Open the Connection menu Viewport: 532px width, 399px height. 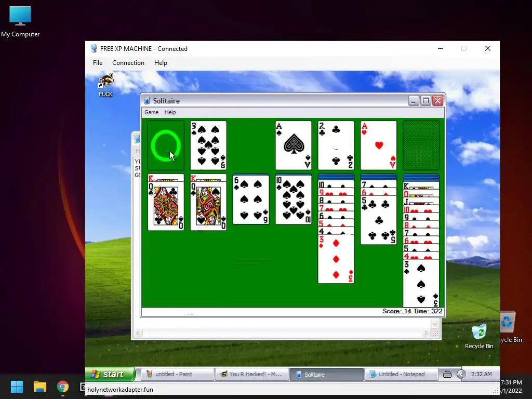pos(128,63)
